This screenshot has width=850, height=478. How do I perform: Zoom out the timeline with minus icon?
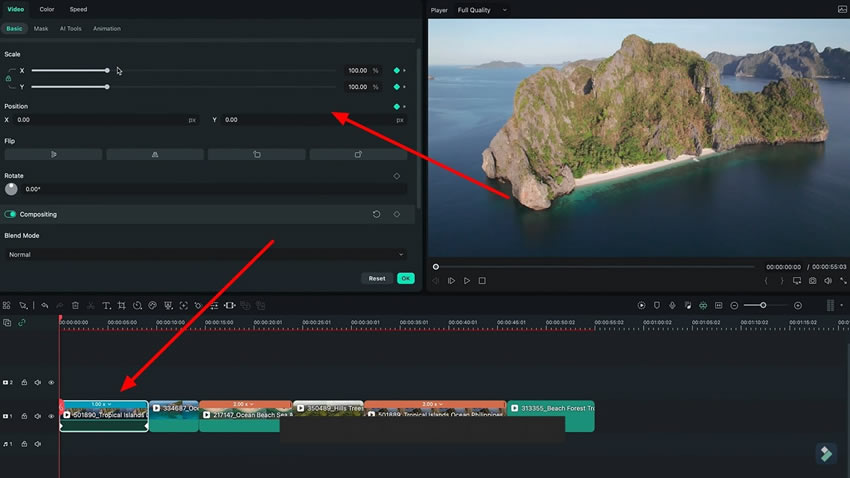coord(734,306)
